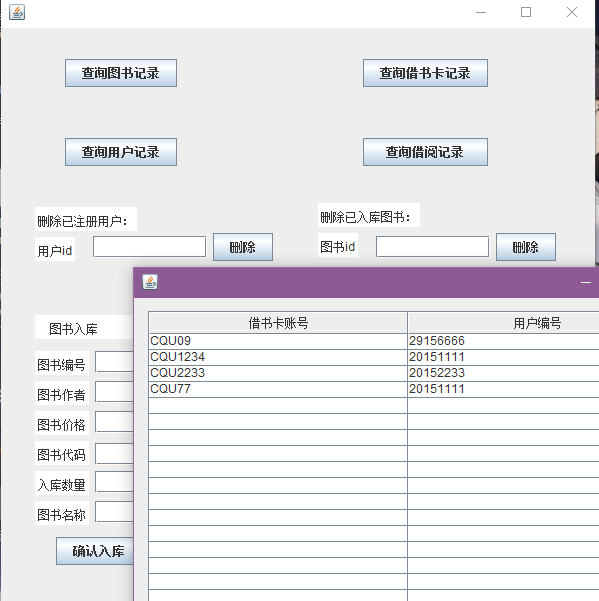599x601 pixels.
Task: Click 删除 button next to 用户id field
Action: pos(243,247)
